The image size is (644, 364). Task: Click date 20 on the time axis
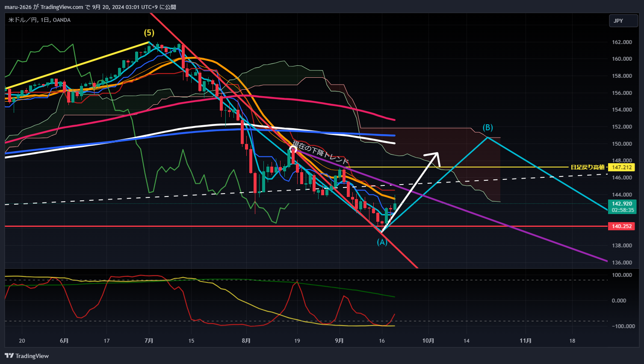pyautogui.click(x=22, y=341)
